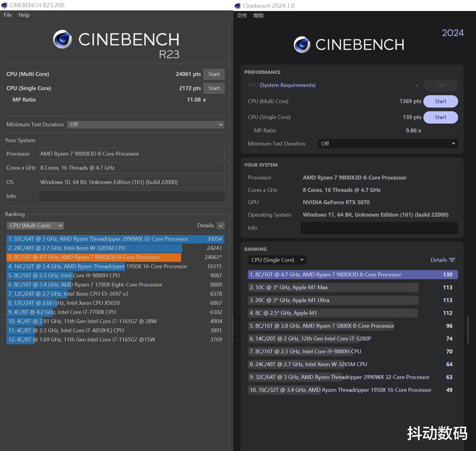This screenshot has height=451, width=476.
Task: Click the Cinebench R23 title bar icon
Action: (4, 5)
